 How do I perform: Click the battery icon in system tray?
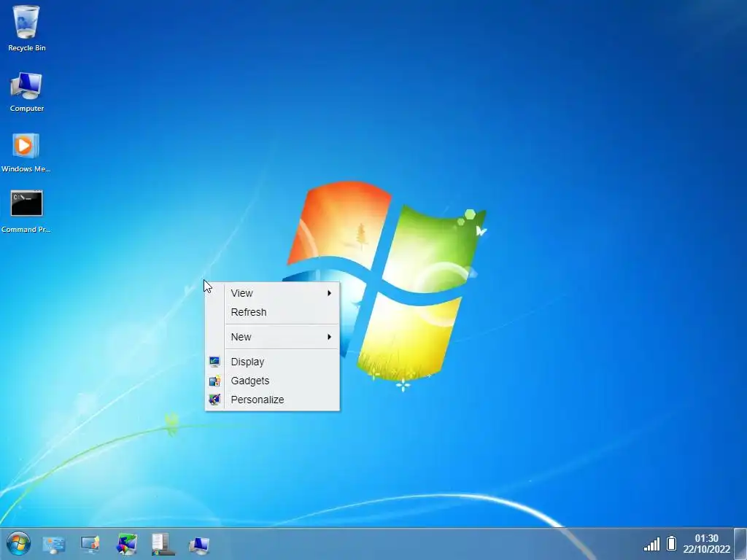[671, 543]
